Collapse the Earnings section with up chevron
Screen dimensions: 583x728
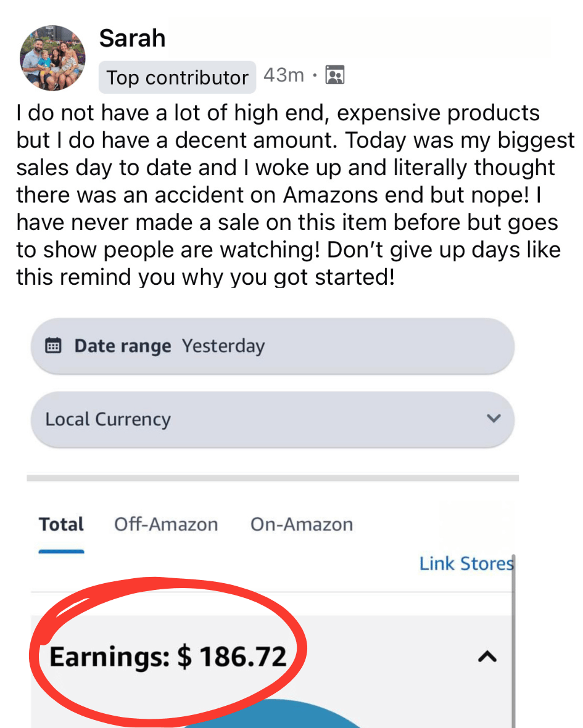487,658
